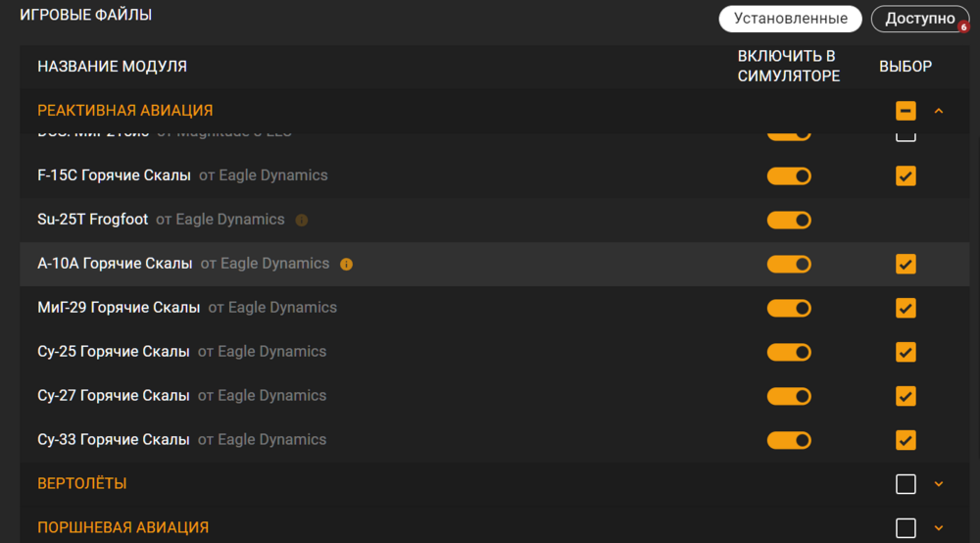Click info icon next to A-10A Горячие Скалы
This screenshot has height=543, width=980.
pyautogui.click(x=346, y=264)
